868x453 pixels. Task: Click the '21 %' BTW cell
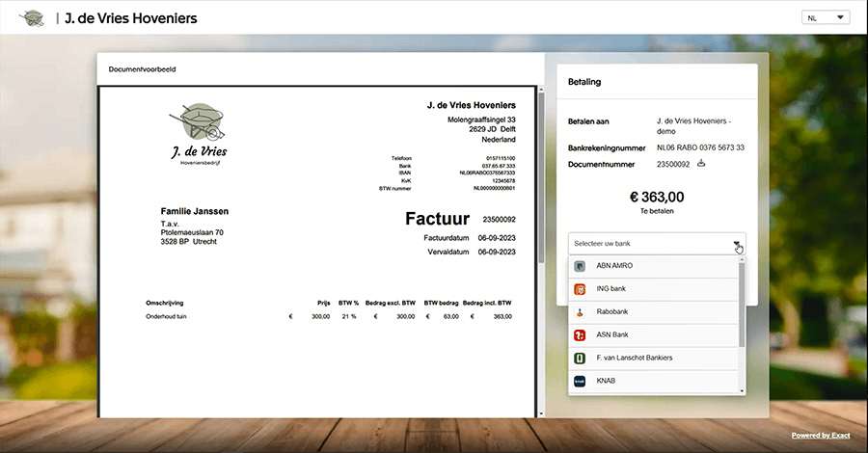[x=349, y=317]
